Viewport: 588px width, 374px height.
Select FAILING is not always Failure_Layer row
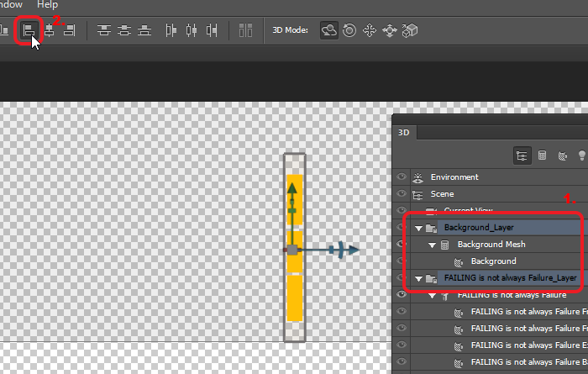click(499, 278)
